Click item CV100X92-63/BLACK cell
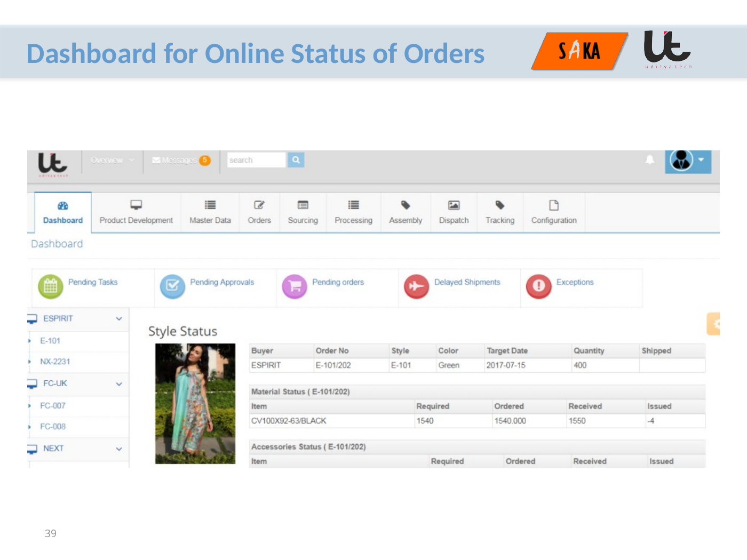This screenshot has height=560, width=747. (x=331, y=421)
